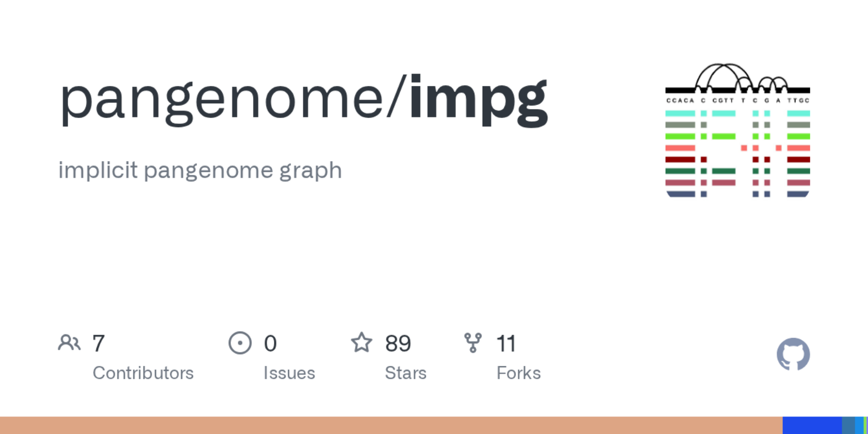Click the cyan top row in the logo

(x=681, y=114)
